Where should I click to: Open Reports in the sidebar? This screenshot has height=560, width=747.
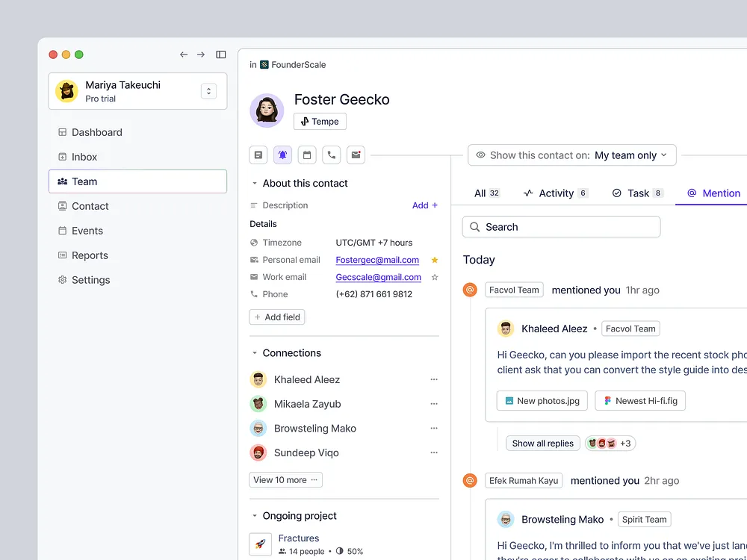tap(137, 255)
